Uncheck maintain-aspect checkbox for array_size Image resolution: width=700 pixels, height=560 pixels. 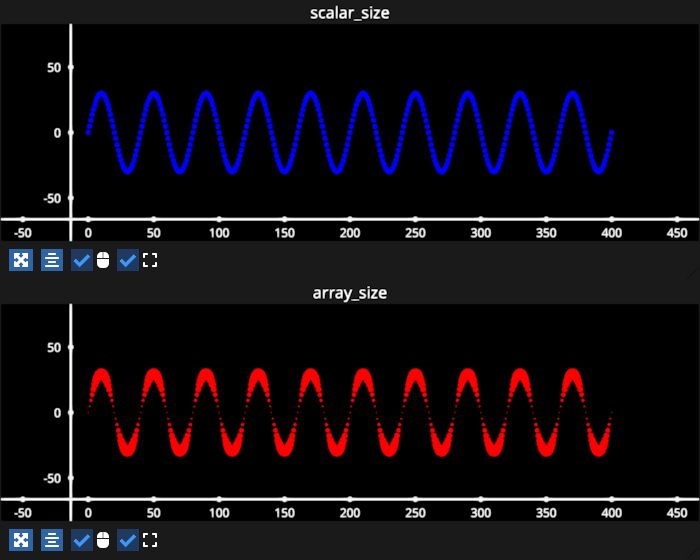pyautogui.click(x=128, y=541)
